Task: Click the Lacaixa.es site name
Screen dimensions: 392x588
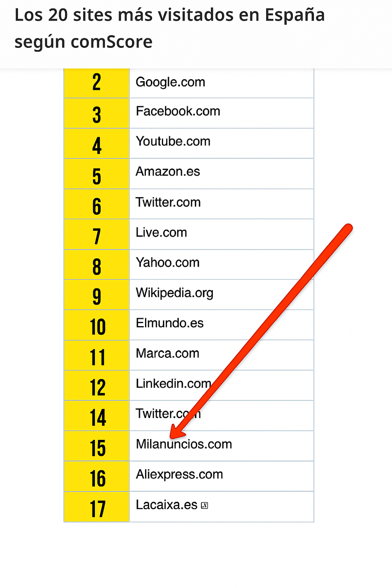Action: [x=166, y=505]
